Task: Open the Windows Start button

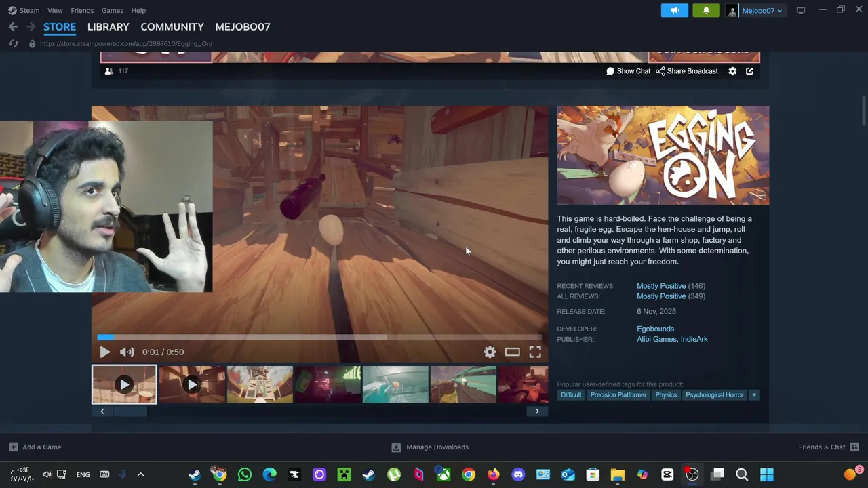Action: click(767, 474)
